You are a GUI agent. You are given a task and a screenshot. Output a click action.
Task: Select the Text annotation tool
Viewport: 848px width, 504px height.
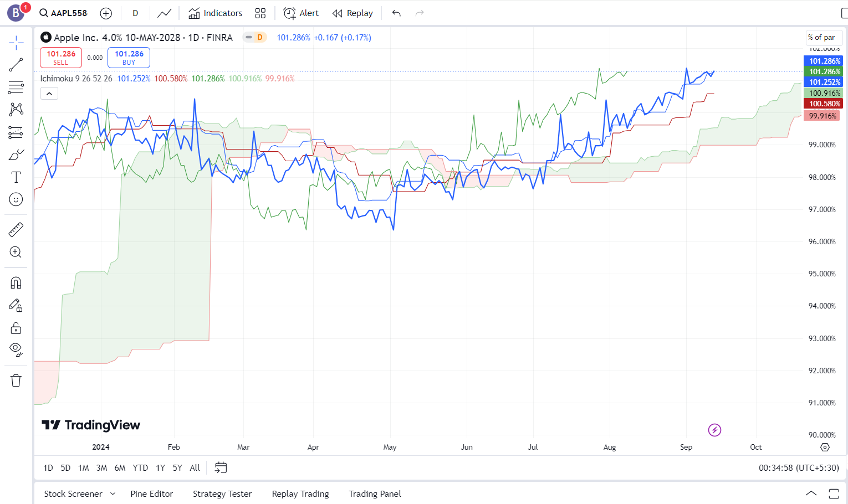(x=16, y=177)
